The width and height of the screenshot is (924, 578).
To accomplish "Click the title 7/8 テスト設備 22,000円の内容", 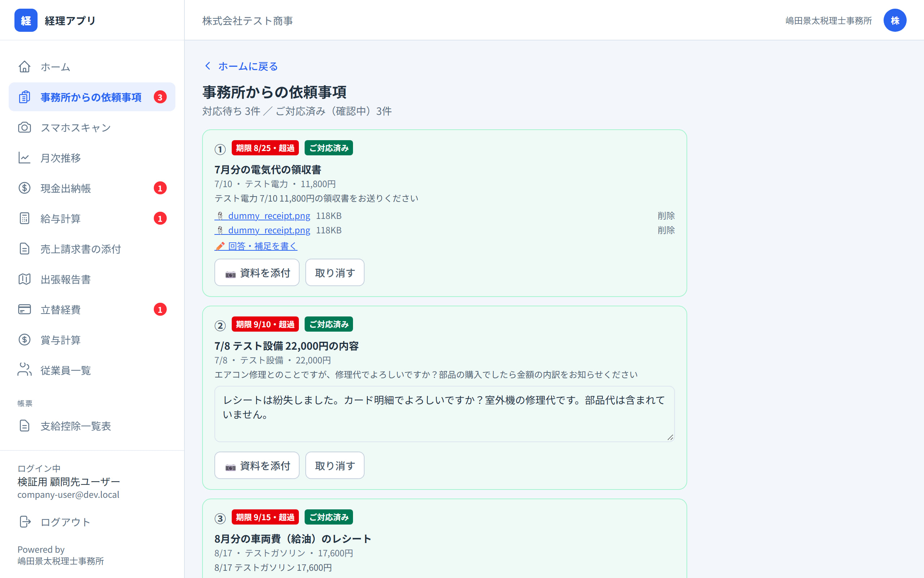I will tap(286, 346).
